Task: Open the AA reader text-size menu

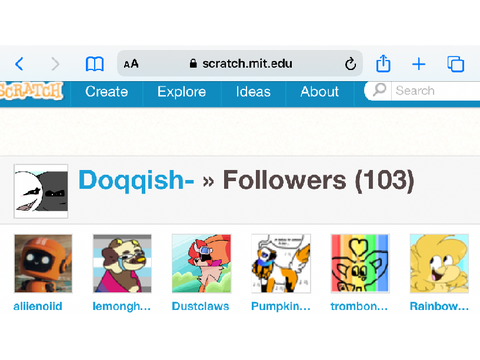Action: tap(131, 64)
